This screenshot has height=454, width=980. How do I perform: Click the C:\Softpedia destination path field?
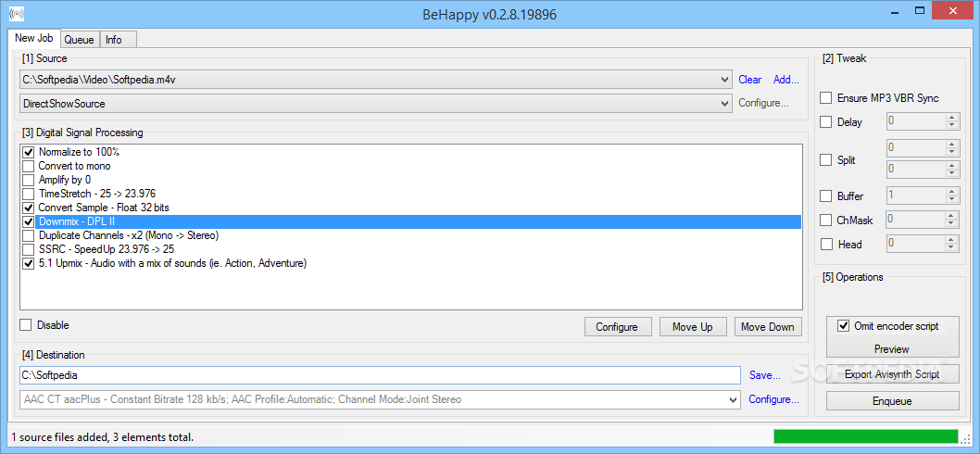380,375
